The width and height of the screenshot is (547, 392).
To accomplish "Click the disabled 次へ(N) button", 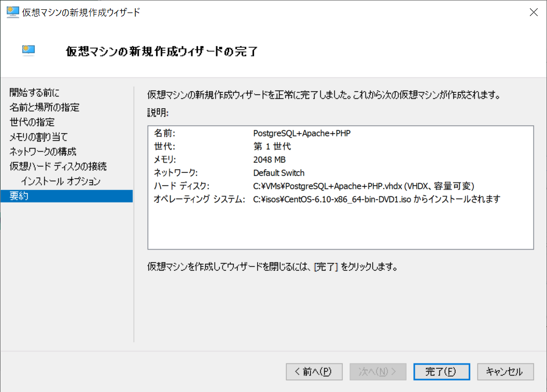I will [x=378, y=372].
